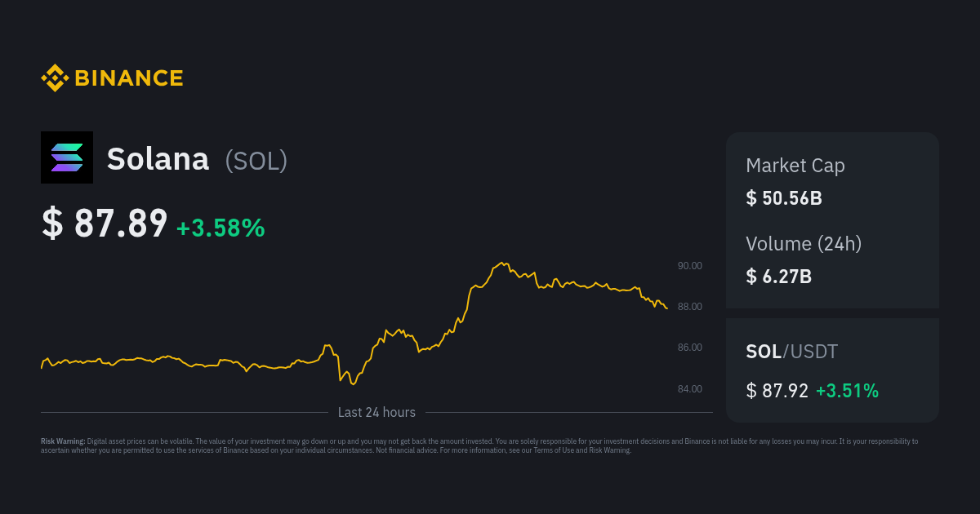Viewport: 980px width, 514px height.
Task: Click the Binance diamond logo icon
Action: (54, 78)
